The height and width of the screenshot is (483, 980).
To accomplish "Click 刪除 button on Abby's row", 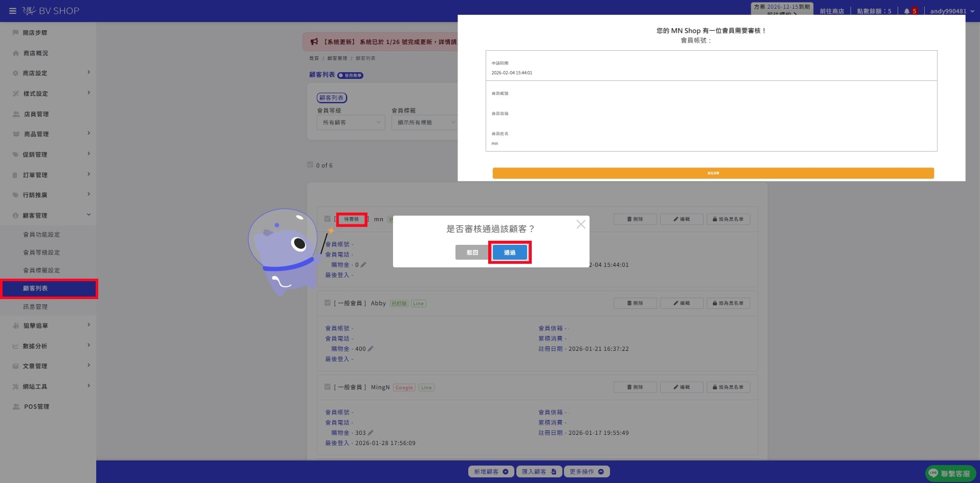I will pyautogui.click(x=635, y=303).
